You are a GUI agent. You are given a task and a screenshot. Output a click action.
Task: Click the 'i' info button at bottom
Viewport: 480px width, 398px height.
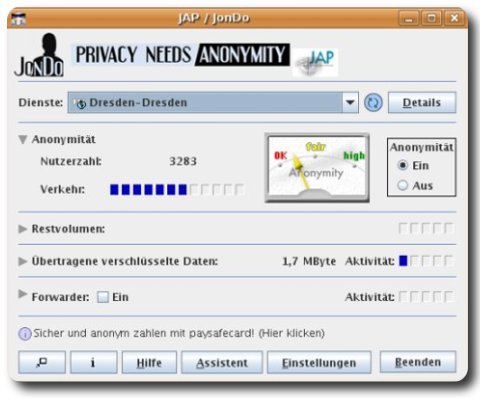click(x=93, y=362)
